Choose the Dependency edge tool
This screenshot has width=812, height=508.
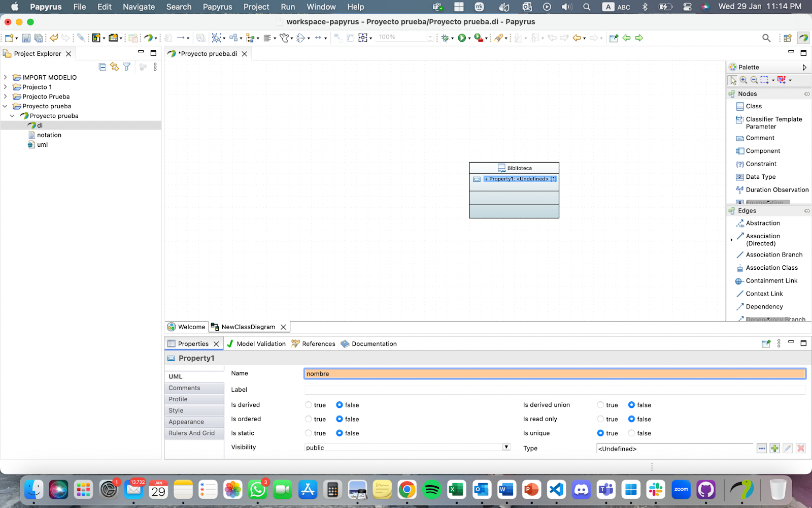pyautogui.click(x=764, y=307)
